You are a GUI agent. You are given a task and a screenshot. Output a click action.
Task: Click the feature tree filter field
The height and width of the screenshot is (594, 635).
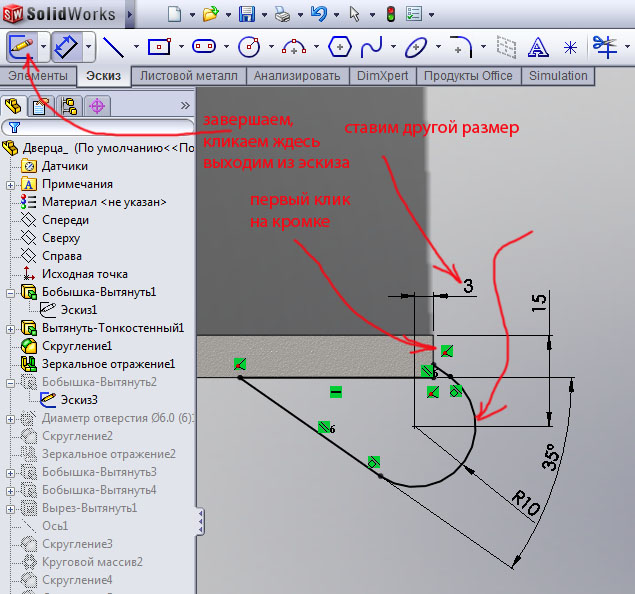pyautogui.click(x=100, y=127)
